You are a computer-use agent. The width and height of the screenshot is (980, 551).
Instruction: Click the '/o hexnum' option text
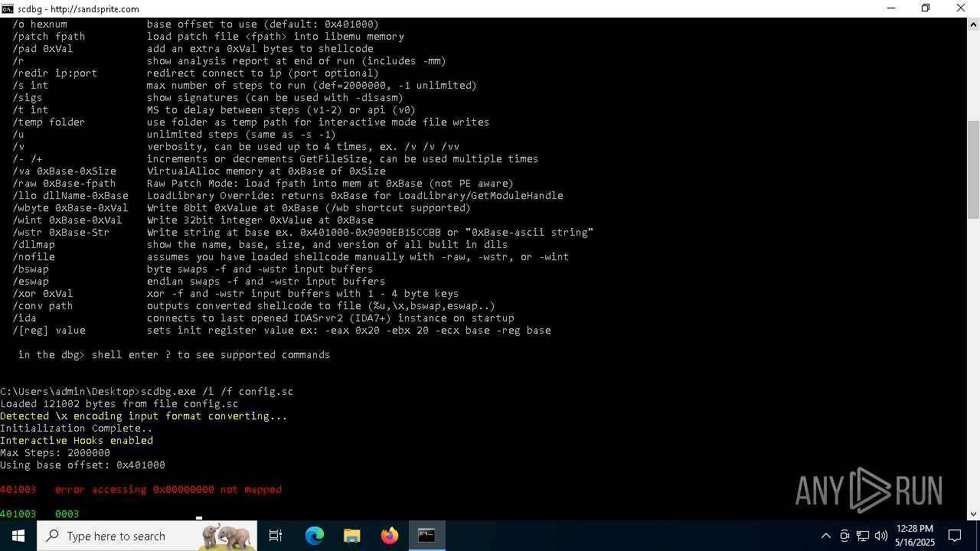[40, 24]
